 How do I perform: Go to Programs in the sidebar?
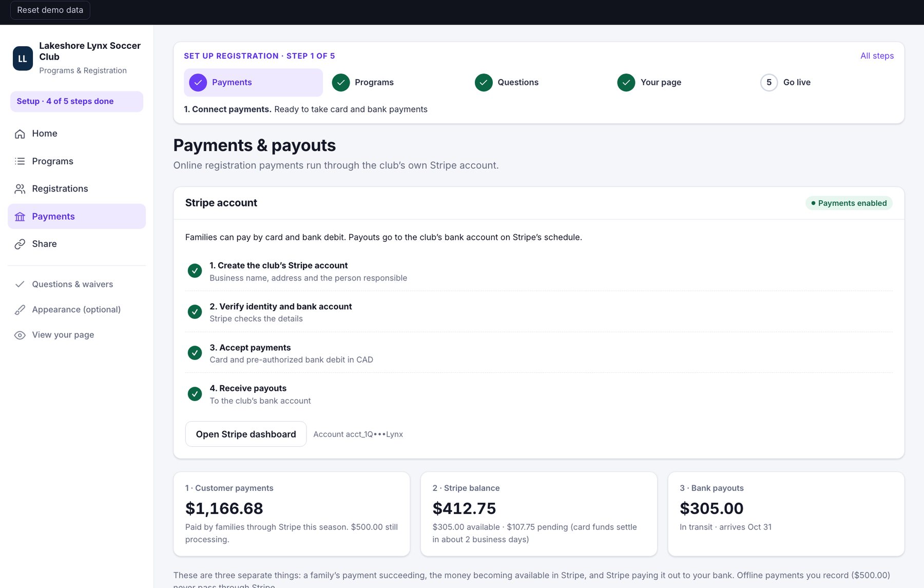pyautogui.click(x=76, y=161)
